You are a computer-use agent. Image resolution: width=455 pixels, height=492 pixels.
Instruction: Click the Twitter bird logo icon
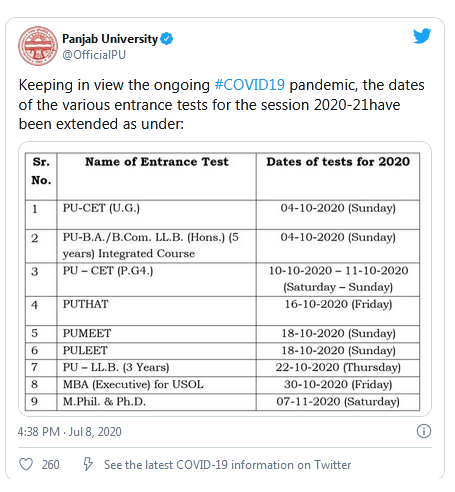[x=422, y=36]
